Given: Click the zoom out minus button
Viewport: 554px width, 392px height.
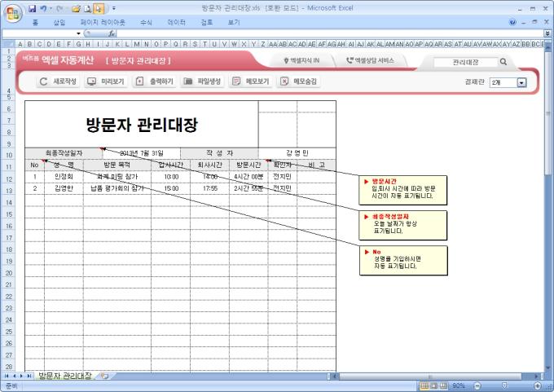Looking at the screenshot, I should click(477, 385).
